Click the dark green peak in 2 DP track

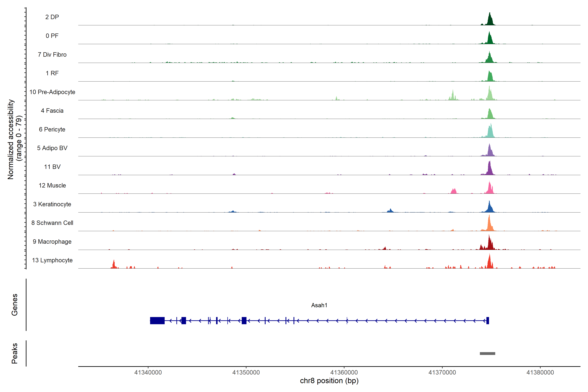coord(490,21)
